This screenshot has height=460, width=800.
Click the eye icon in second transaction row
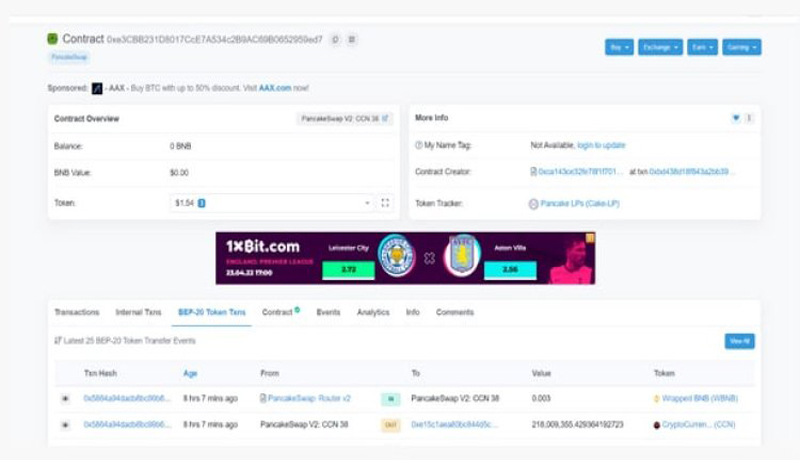pos(65,425)
